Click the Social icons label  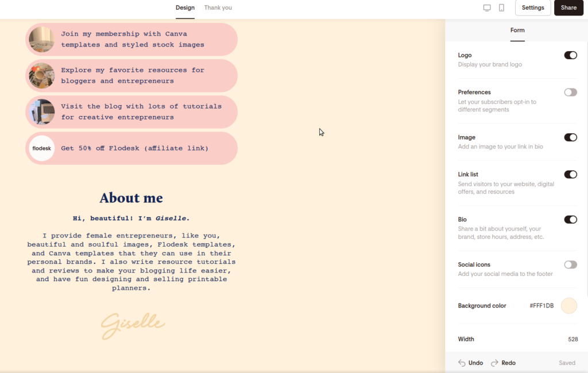pyautogui.click(x=474, y=264)
